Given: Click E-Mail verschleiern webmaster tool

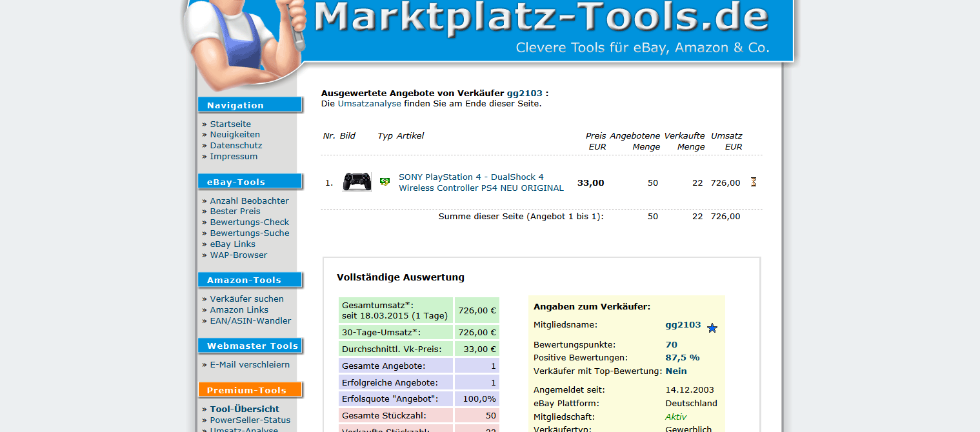Looking at the screenshot, I should coord(250,365).
